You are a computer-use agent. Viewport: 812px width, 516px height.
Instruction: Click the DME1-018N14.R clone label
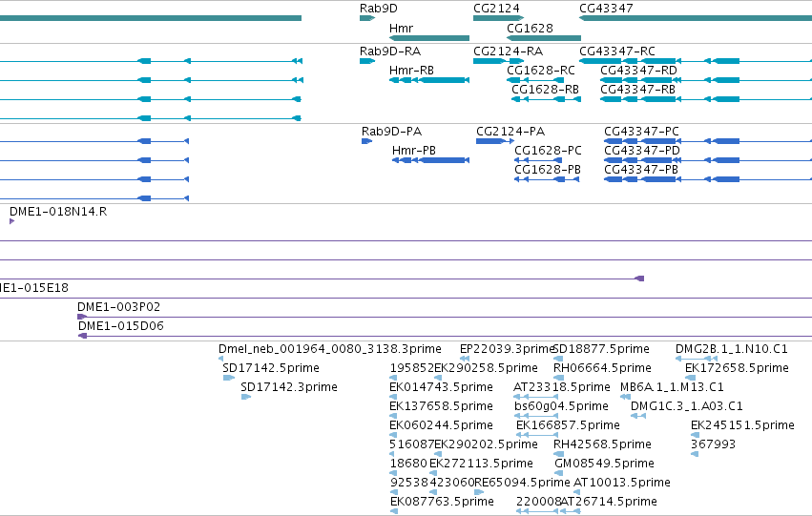click(x=58, y=212)
